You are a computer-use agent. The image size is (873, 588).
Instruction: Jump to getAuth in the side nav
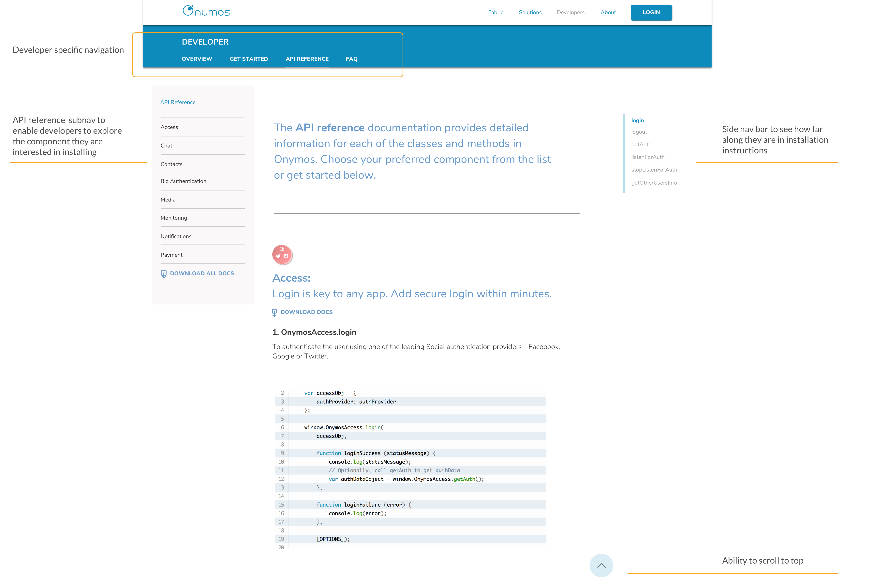click(641, 144)
